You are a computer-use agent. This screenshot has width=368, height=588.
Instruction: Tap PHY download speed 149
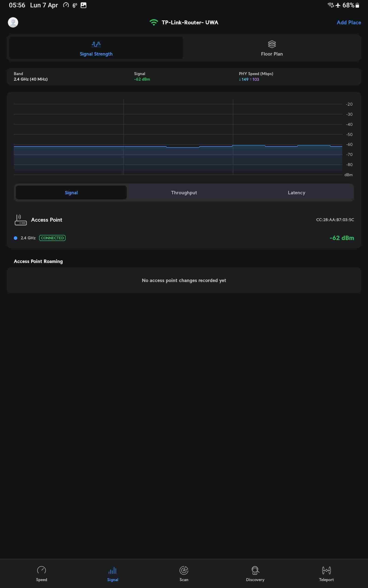[244, 79]
